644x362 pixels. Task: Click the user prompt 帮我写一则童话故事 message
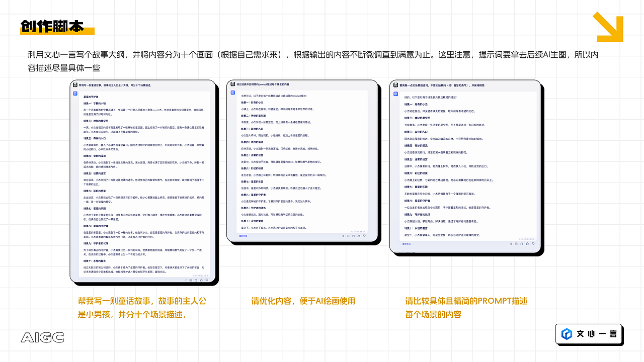coord(116,85)
